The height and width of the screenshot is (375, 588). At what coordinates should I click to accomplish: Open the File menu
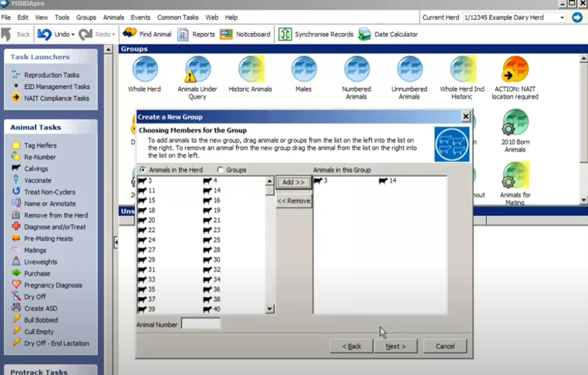tap(6, 17)
